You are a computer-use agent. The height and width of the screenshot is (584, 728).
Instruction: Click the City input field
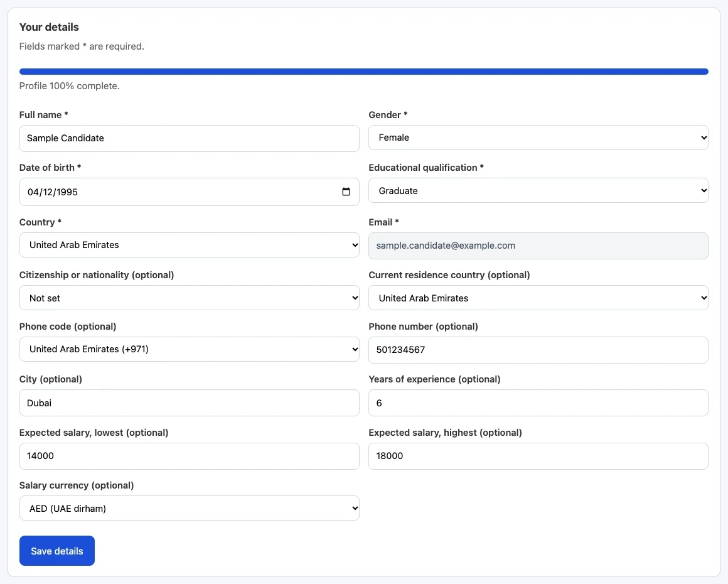(x=190, y=403)
